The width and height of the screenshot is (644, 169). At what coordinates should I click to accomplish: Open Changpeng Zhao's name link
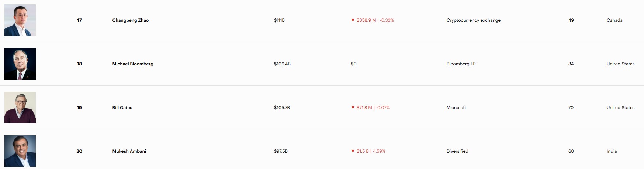tap(130, 20)
